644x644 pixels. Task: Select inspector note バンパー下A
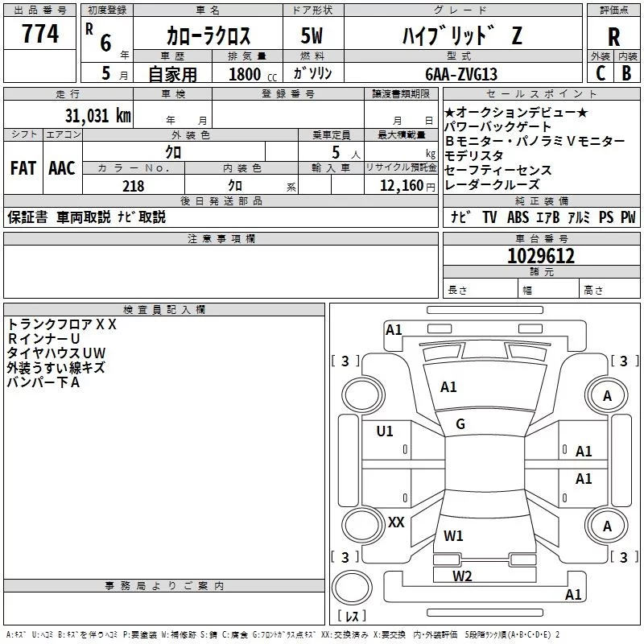pyautogui.click(x=43, y=382)
